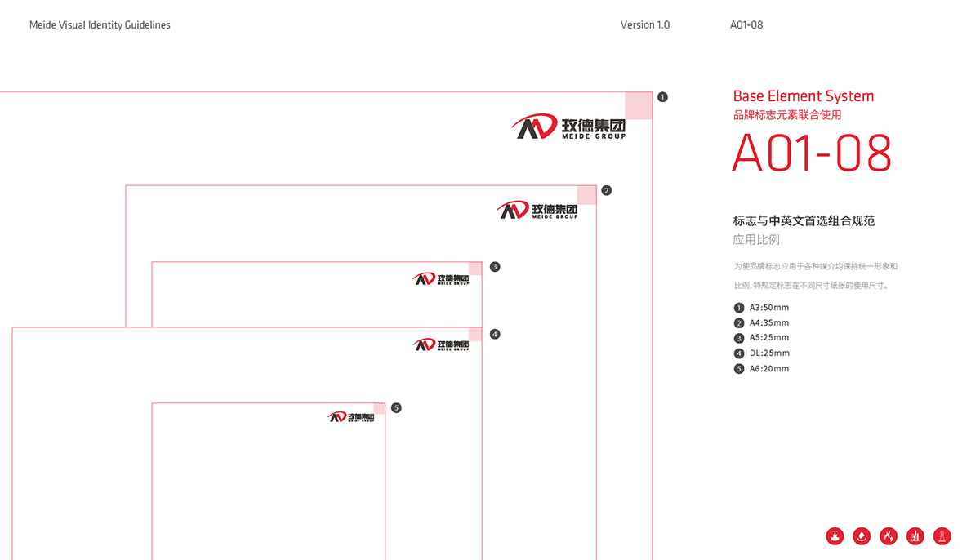The width and height of the screenshot is (980, 560).
Task: Select the "DL:25mm" legend entry
Action: (x=768, y=353)
